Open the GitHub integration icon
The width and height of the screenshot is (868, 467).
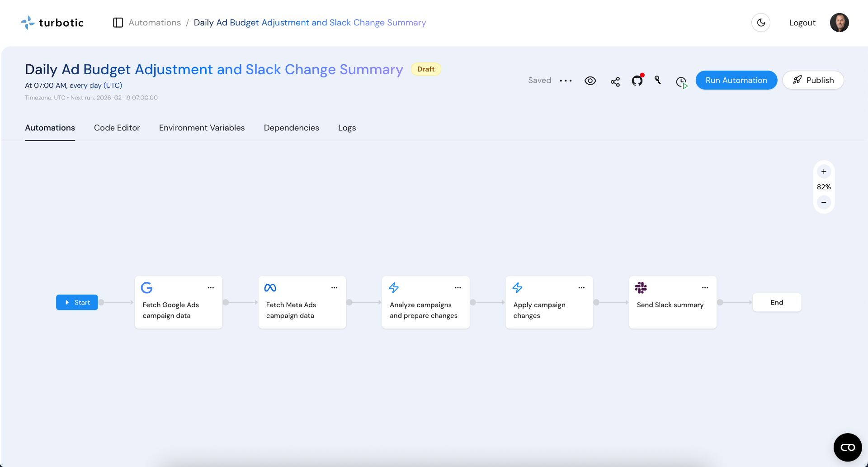click(x=637, y=81)
